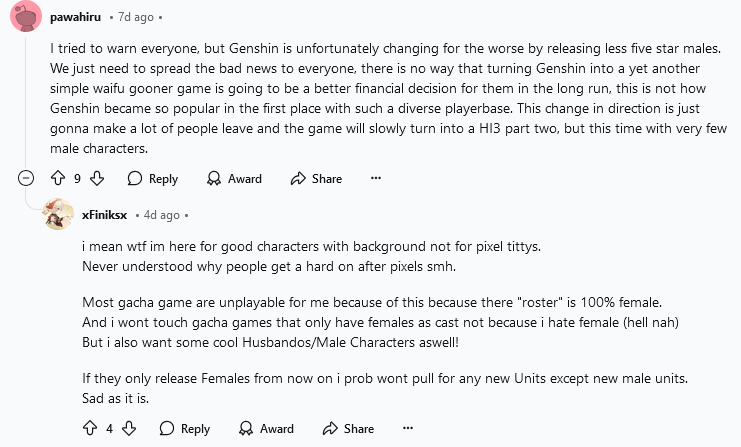Image resolution: width=741 pixels, height=447 pixels.
Task: Visit pawahiru's username link
Action: coord(75,18)
